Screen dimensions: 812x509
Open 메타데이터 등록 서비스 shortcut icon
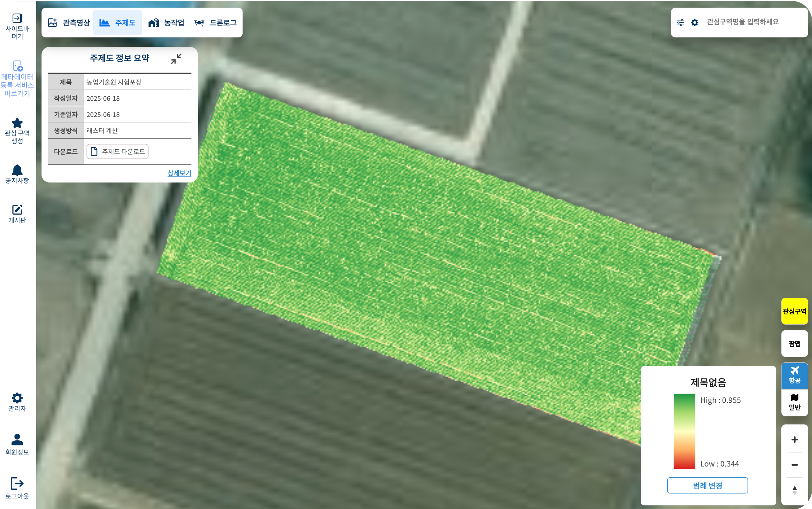(17, 66)
